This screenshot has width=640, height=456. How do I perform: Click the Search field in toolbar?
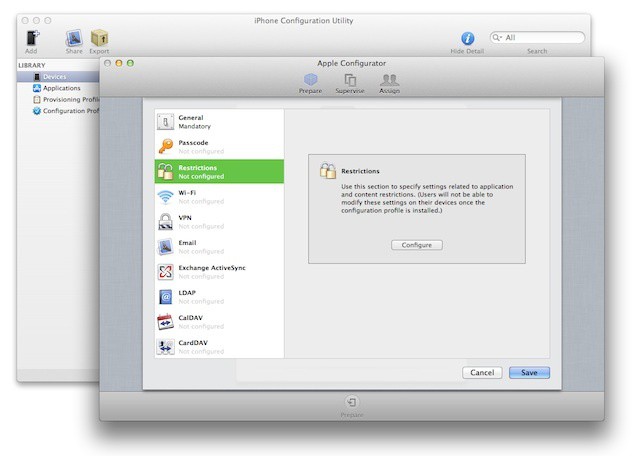pos(542,37)
